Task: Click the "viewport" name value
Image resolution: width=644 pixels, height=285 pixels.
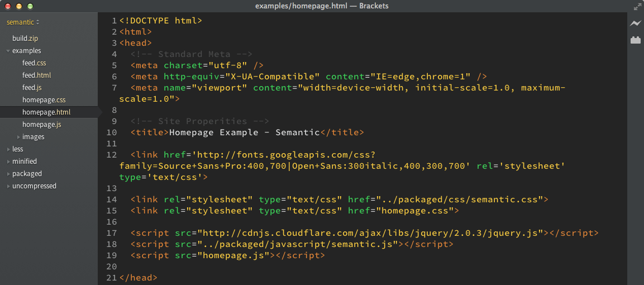Action: (220, 88)
